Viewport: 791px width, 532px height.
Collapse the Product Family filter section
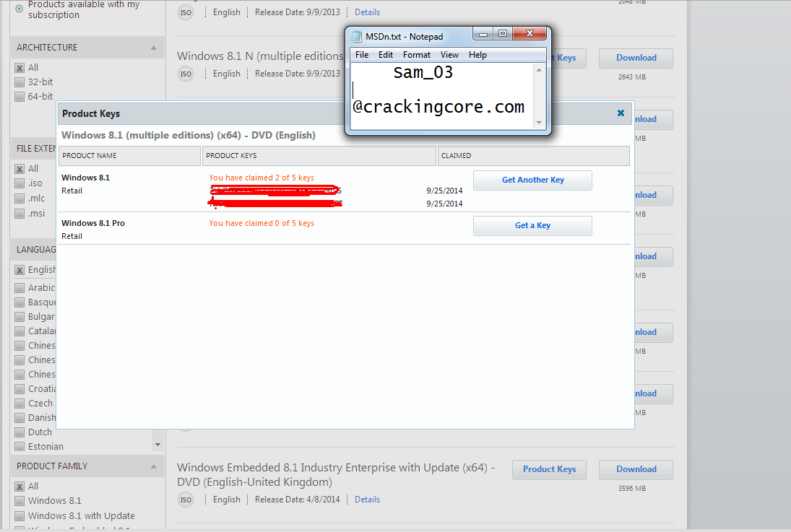click(x=154, y=466)
